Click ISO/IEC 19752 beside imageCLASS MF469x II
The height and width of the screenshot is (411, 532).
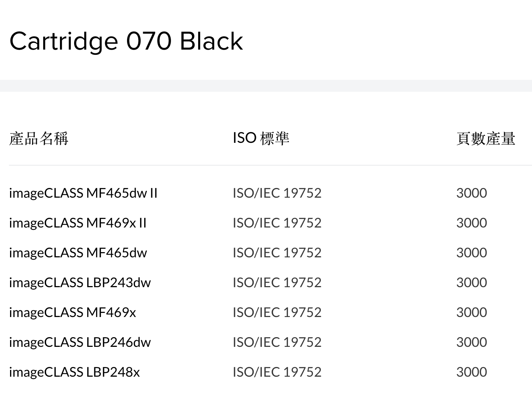(x=277, y=223)
